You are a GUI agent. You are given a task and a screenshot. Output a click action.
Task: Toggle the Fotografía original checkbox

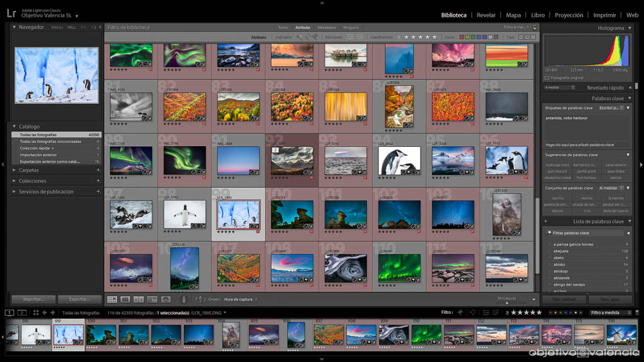coord(547,78)
